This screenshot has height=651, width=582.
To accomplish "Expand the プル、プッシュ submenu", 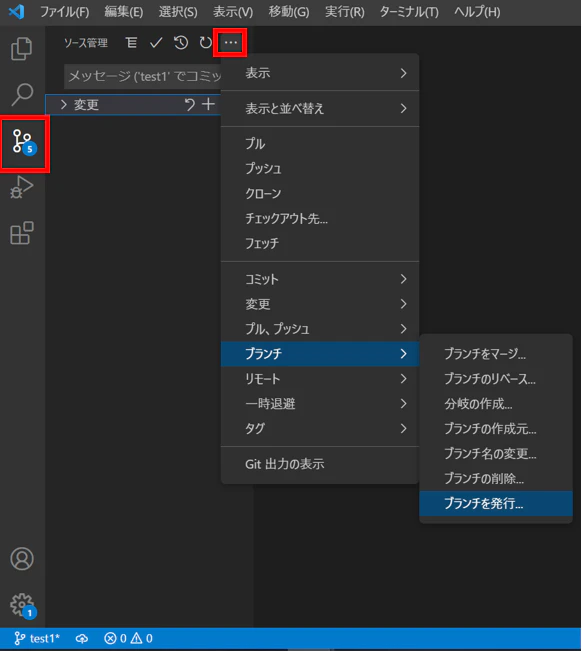I will coord(320,329).
